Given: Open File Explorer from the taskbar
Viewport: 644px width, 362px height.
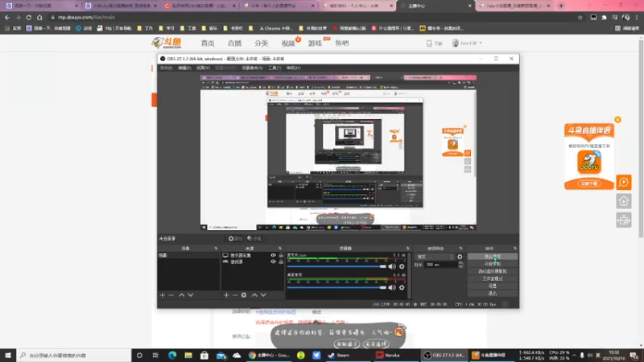Looking at the screenshot, I should [188, 355].
